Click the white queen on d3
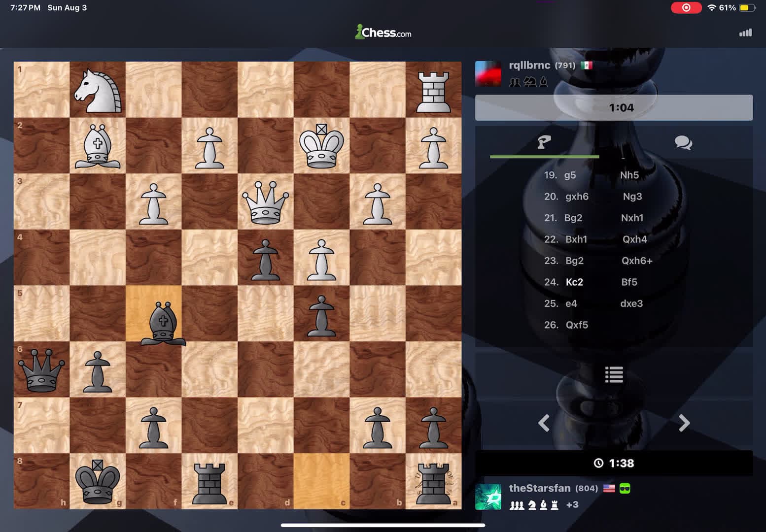 click(266, 201)
